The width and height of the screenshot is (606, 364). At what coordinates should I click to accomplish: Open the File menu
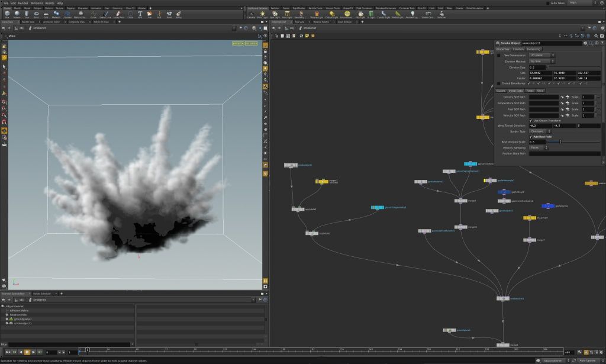[6, 3]
